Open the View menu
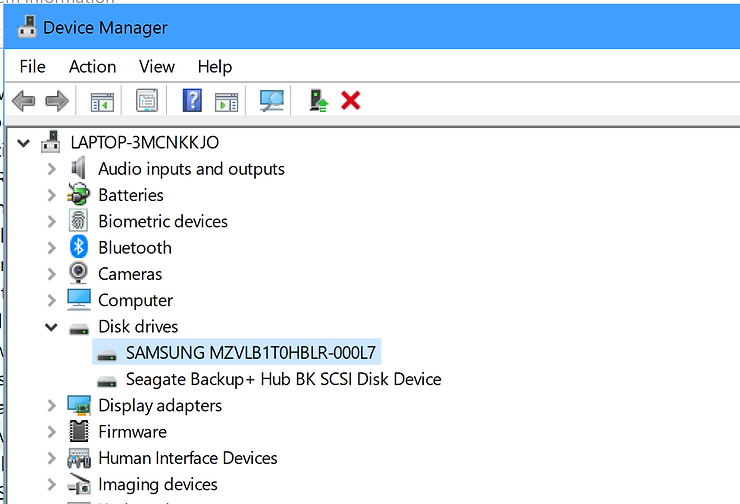The height and width of the screenshot is (504, 740). click(157, 67)
